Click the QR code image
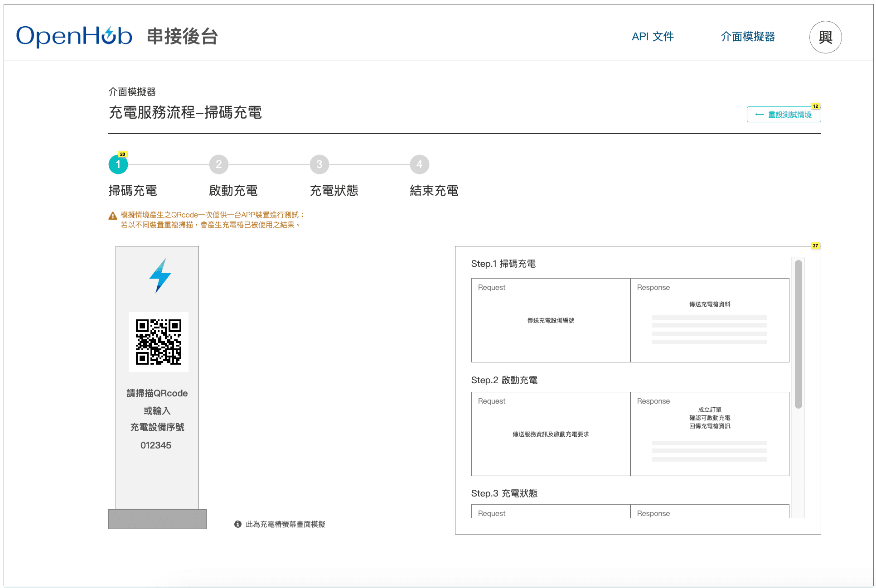Image resolution: width=876 pixels, height=588 pixels. click(158, 342)
